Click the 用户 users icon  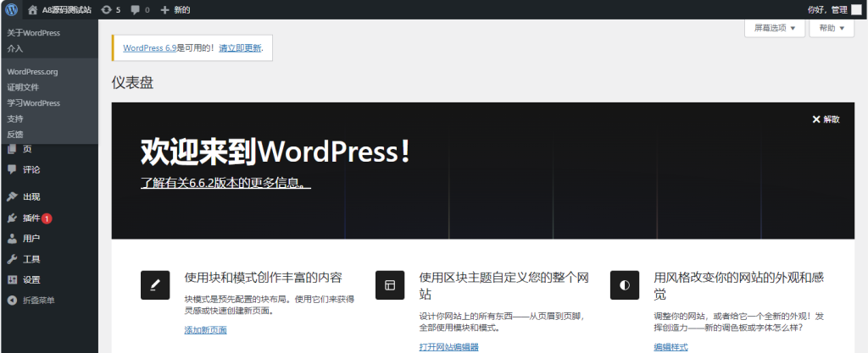pos(12,239)
